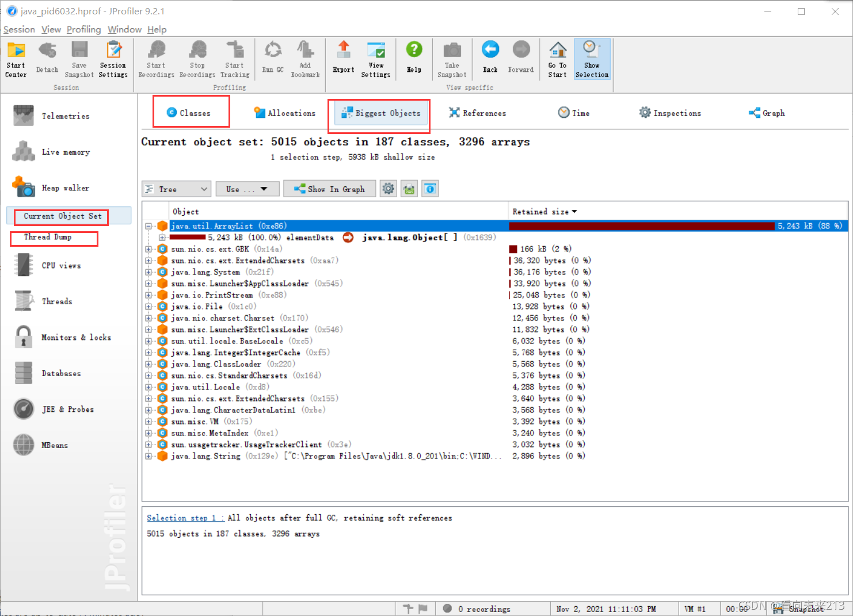853x616 pixels.
Task: Click the Start Tracking icon
Action: tap(235, 59)
